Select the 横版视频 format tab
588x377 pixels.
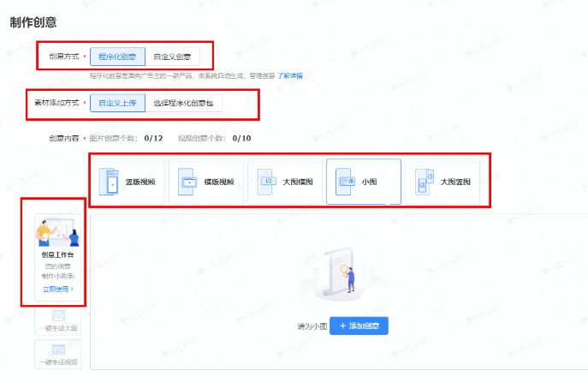(x=206, y=182)
